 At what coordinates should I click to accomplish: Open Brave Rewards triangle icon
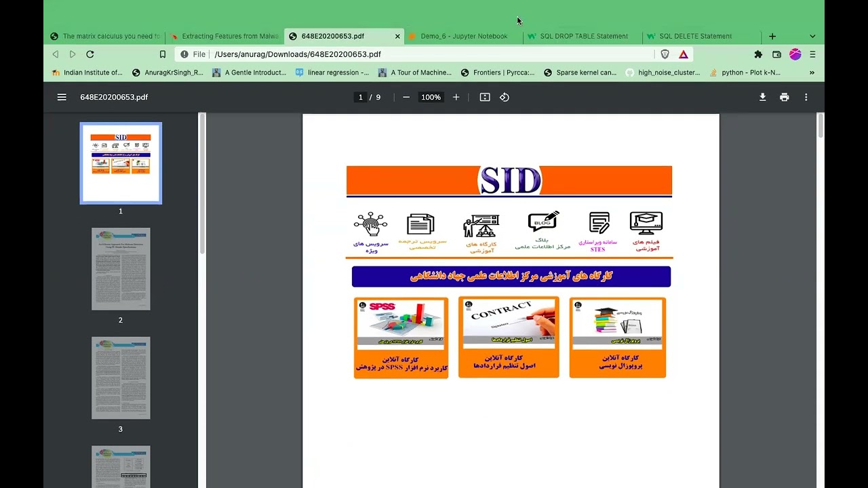684,54
